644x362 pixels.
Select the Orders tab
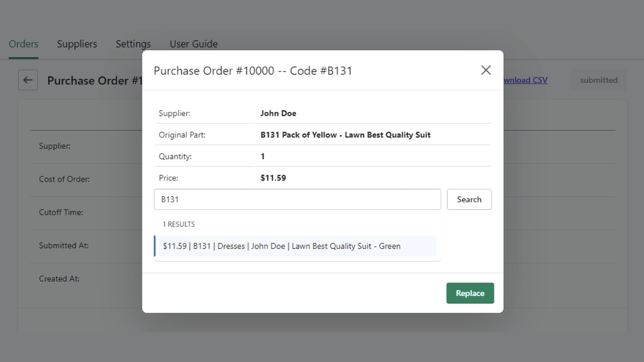[x=23, y=44]
